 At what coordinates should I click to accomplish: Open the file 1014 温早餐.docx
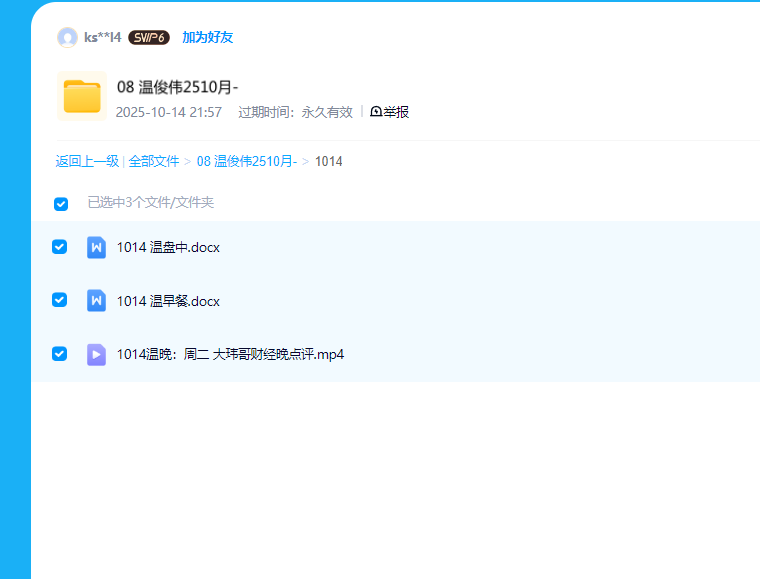tap(168, 302)
